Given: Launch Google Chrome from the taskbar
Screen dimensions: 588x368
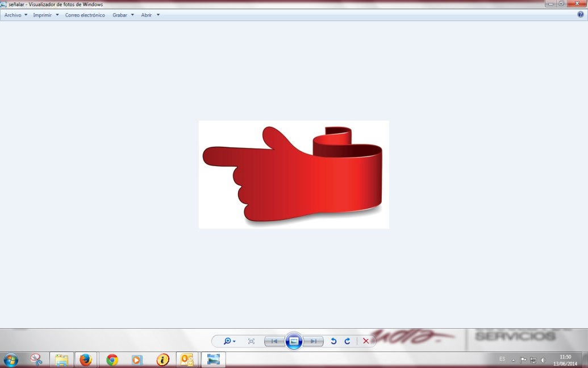Looking at the screenshot, I should [x=112, y=359].
